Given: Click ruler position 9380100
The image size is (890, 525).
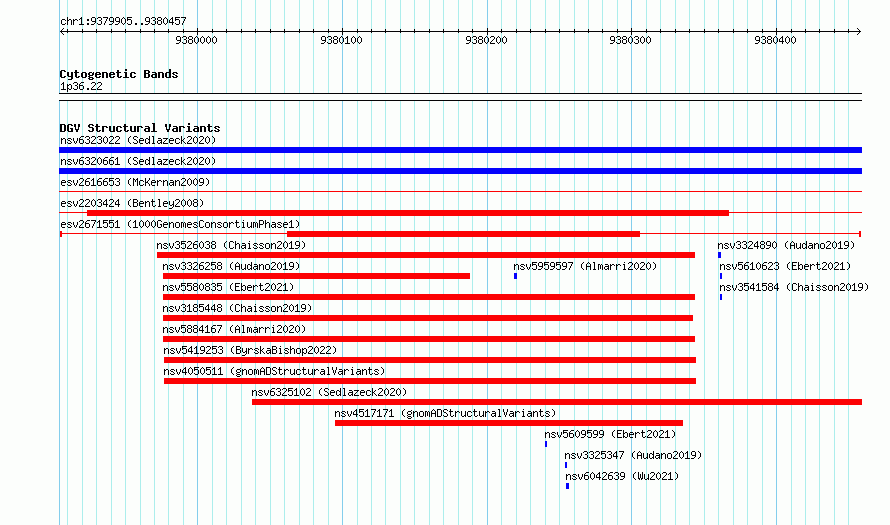Looking at the screenshot, I should tap(341, 40).
